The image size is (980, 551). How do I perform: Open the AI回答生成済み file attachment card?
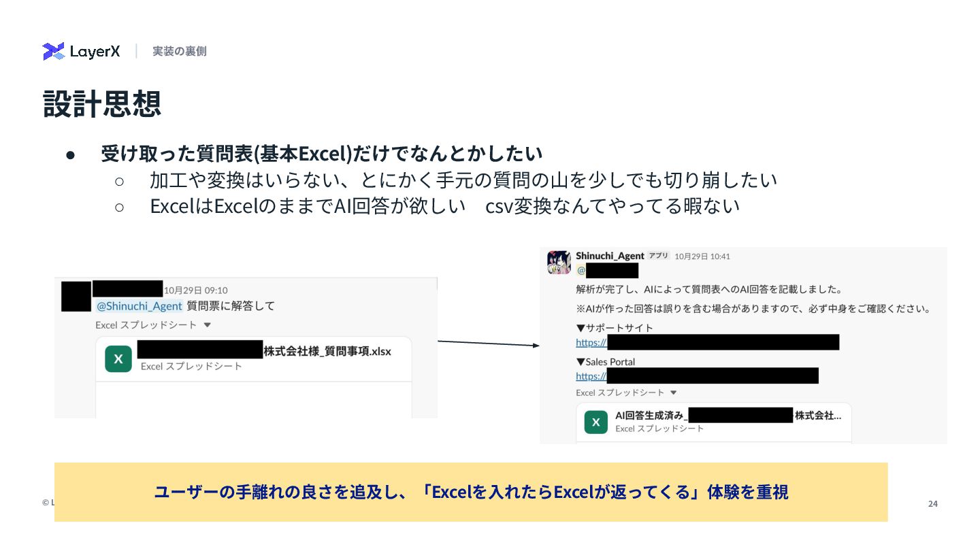[714, 422]
